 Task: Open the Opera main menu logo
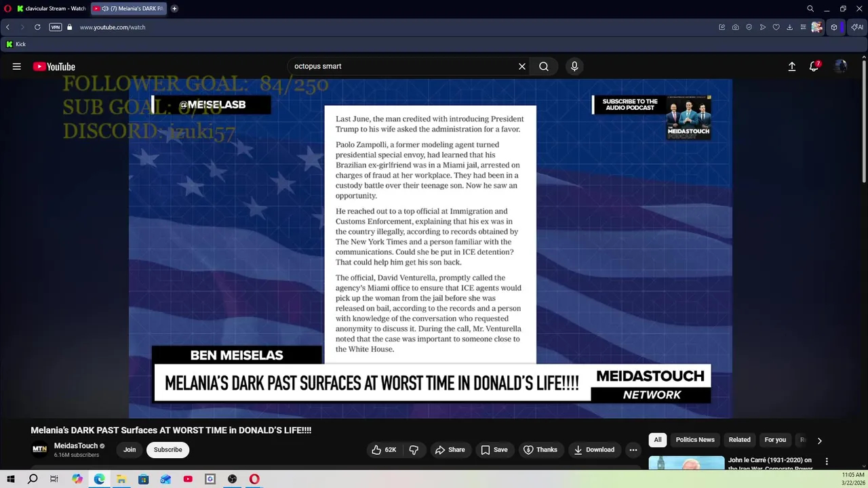coord(7,8)
